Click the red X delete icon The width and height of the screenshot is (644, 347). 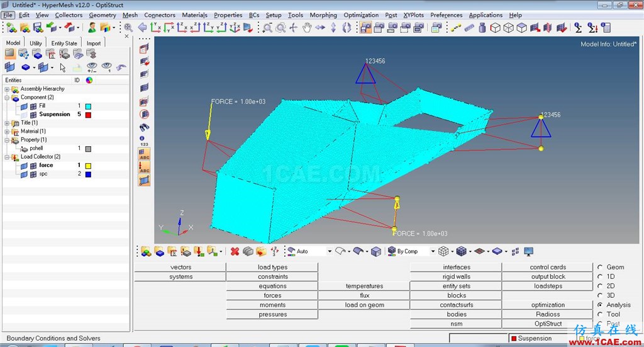tap(235, 251)
